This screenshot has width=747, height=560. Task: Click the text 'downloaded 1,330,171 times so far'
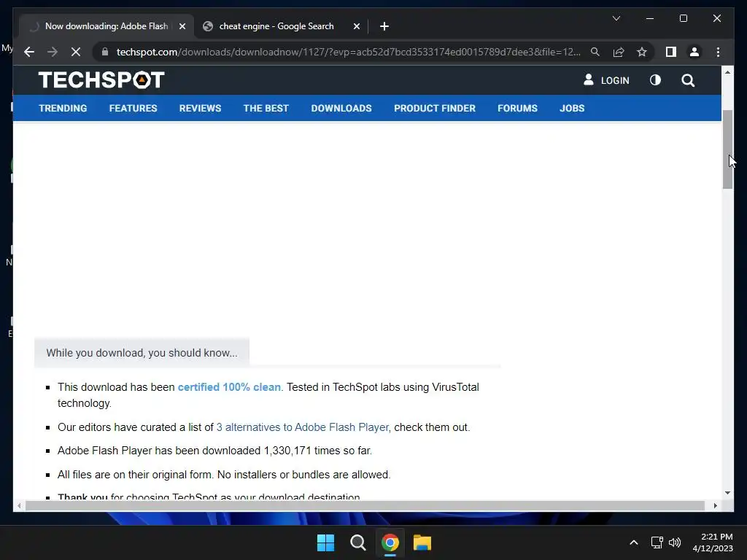point(287,451)
